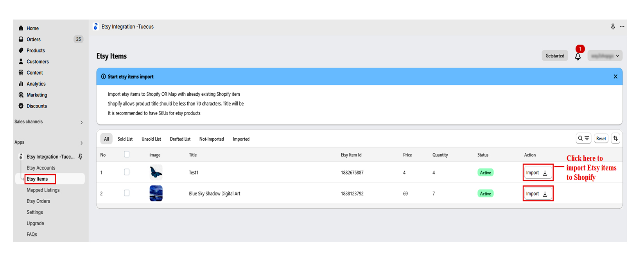
Task: Expand the Apps section
Action: pyautogui.click(x=82, y=143)
